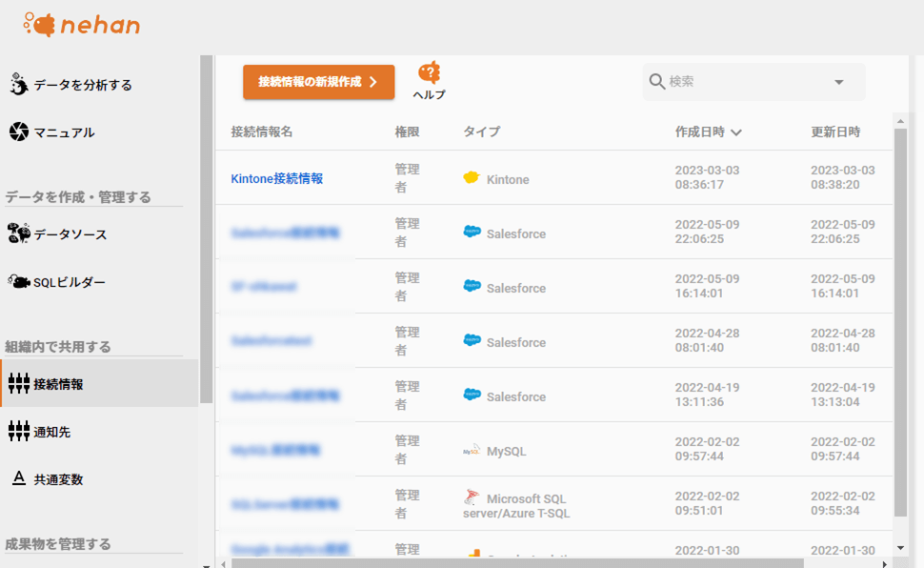Screen dimensions: 924x568
Task: Click the table horizontal scrollbar thumb
Action: (517, 564)
